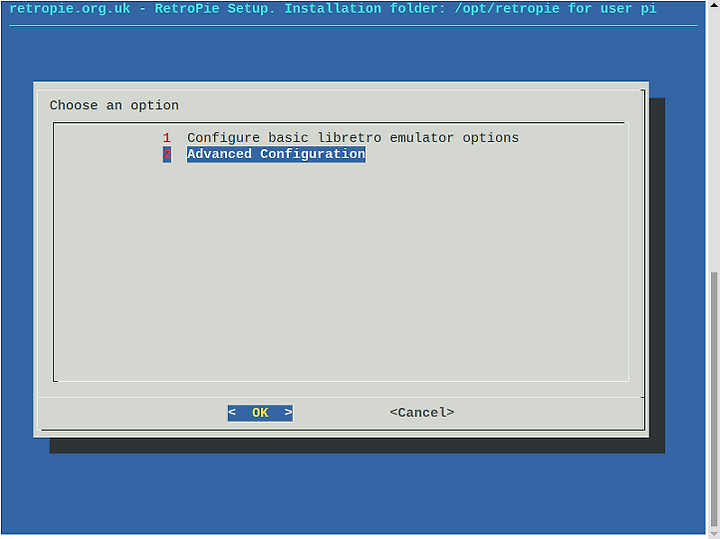Click the highlighted number 2
This screenshot has width=720, height=539.
coord(167,154)
